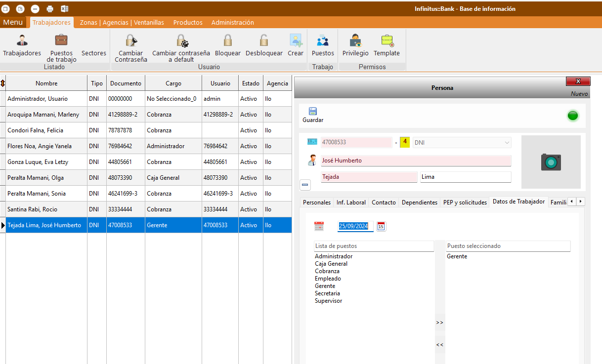This screenshot has height=364, width=602.
Task: Open Puestos de trabajo listing
Action: pos(61,40)
